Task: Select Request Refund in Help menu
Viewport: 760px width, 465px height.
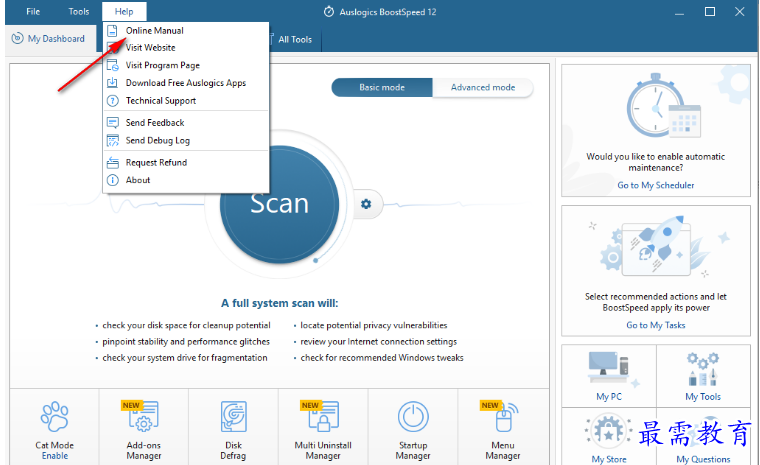Action: (186, 162)
